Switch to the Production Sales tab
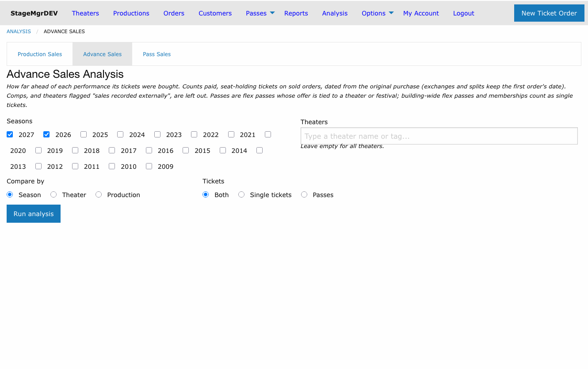588x369 pixels. pyautogui.click(x=40, y=54)
